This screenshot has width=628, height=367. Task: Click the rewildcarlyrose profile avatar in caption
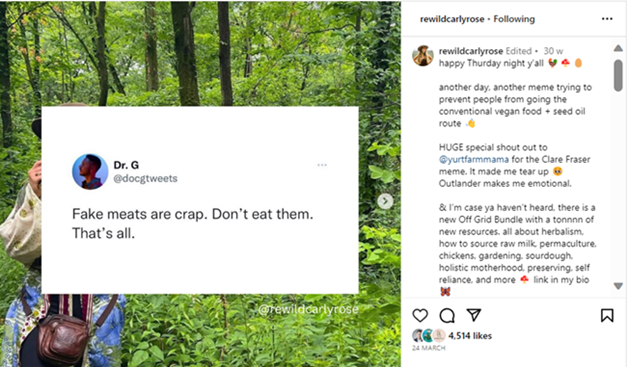tap(423, 56)
